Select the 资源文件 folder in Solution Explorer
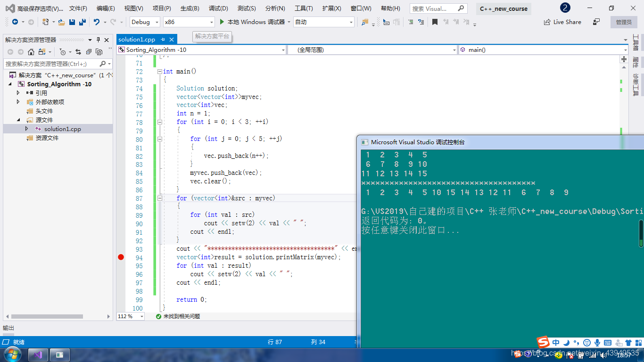This screenshot has height=362, width=644. tap(47, 138)
